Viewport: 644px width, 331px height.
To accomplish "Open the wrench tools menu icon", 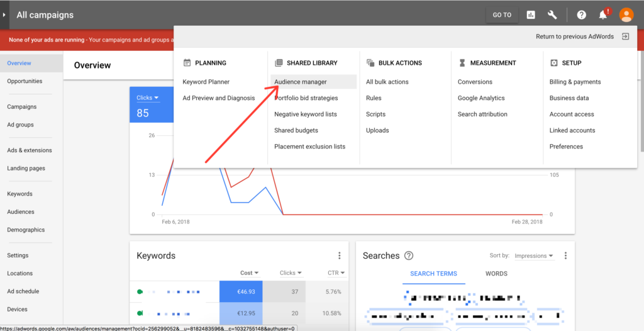I will point(552,14).
